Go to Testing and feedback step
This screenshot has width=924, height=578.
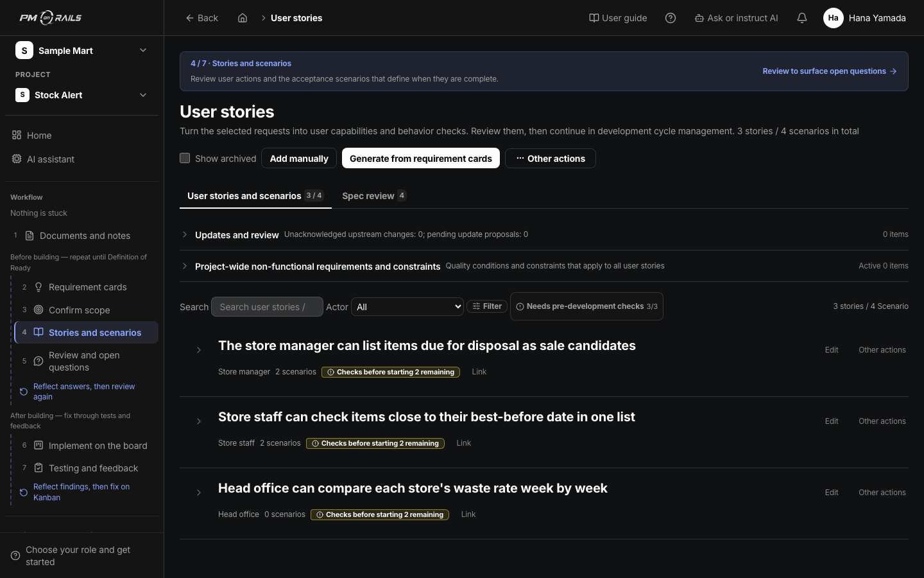point(86,468)
